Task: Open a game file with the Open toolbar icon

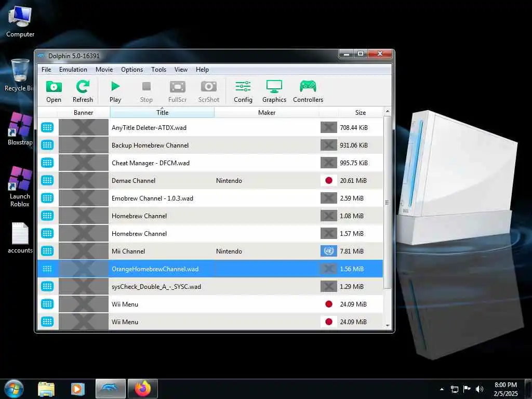Action: pyautogui.click(x=54, y=91)
